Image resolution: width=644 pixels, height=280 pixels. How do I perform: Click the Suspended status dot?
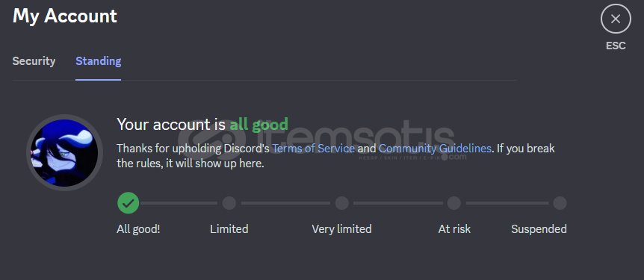pyautogui.click(x=560, y=203)
